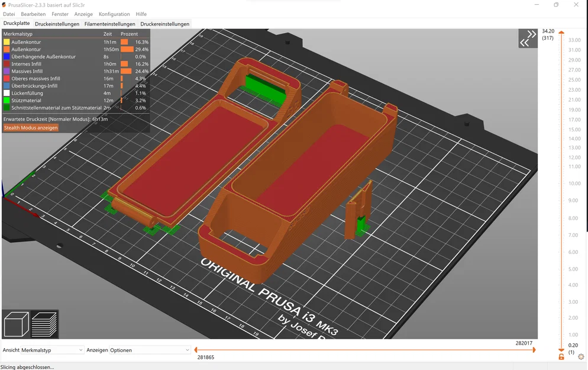
Task: Open the Konfiguration menu
Action: tap(114, 14)
